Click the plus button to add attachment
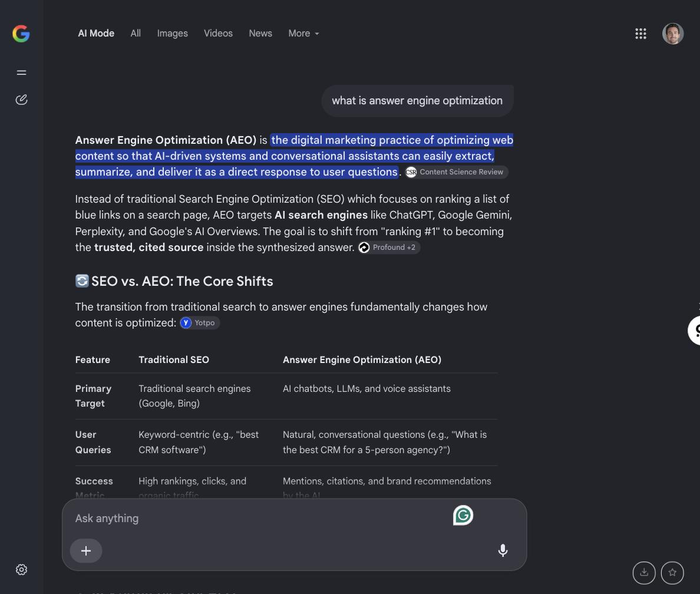 [85, 550]
